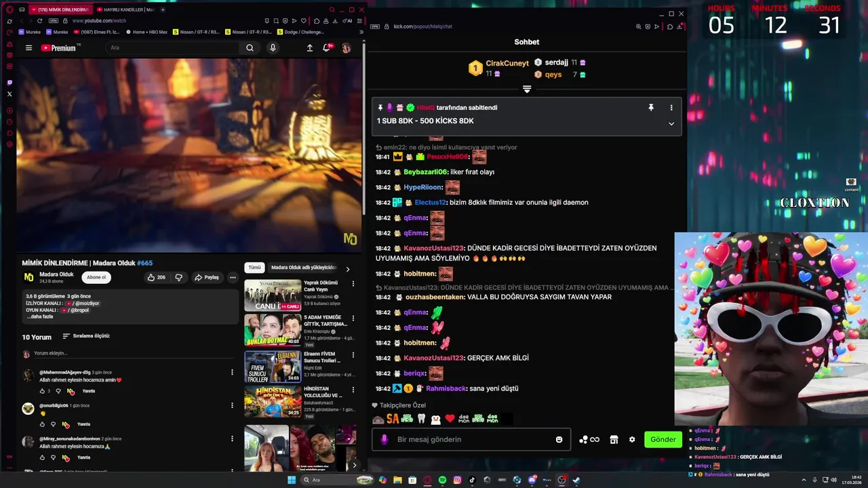The width and height of the screenshot is (868, 488).
Task: Open X (Twitter) icon in Opera sidebar
Action: 9,94
